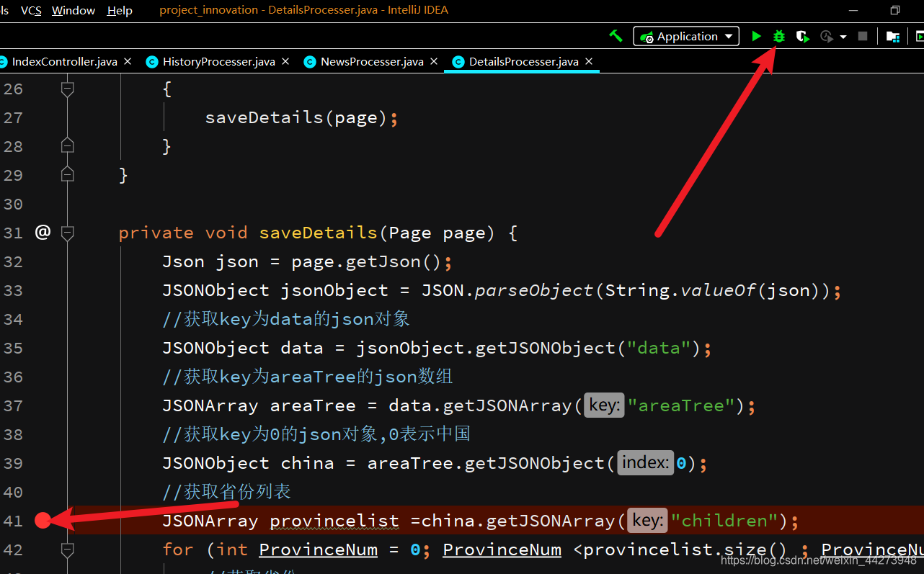Image resolution: width=924 pixels, height=574 pixels.
Task: Open the Application run configuration dropdown
Action: coord(686,36)
